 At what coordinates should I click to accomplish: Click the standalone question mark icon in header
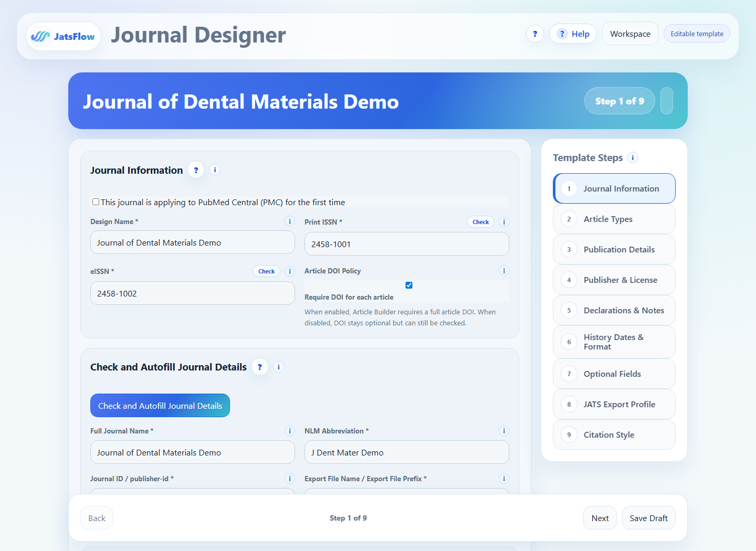535,34
